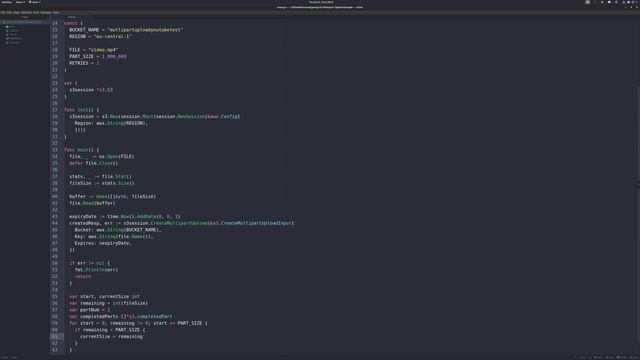
Task: Click "Expires: &expiryDate," on line 47
Action: coord(103,243)
